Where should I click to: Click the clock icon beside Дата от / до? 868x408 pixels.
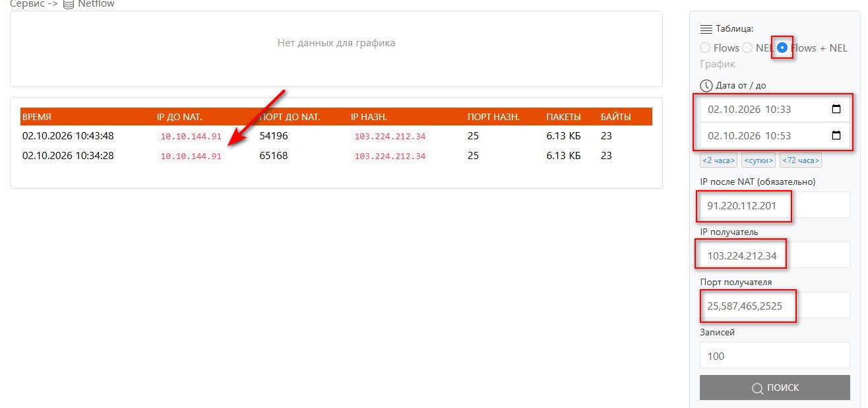click(x=706, y=86)
